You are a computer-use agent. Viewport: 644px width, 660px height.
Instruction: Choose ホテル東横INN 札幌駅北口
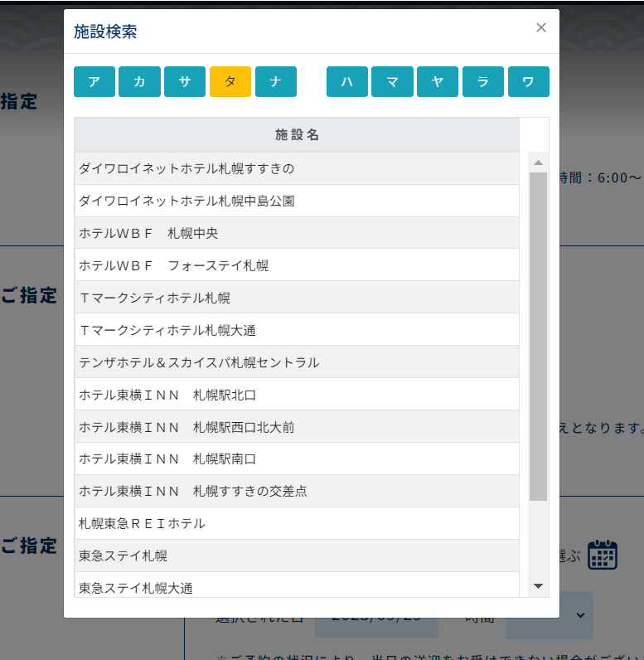coord(297,395)
